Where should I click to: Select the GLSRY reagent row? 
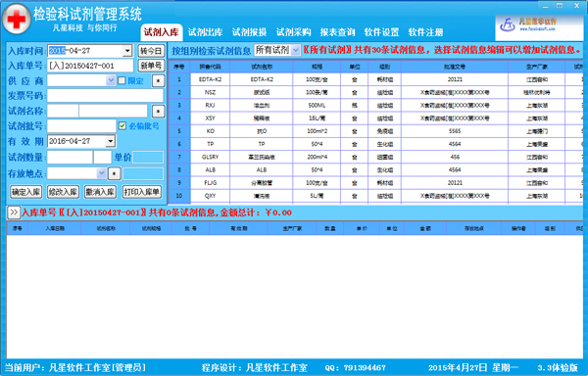click(x=375, y=157)
